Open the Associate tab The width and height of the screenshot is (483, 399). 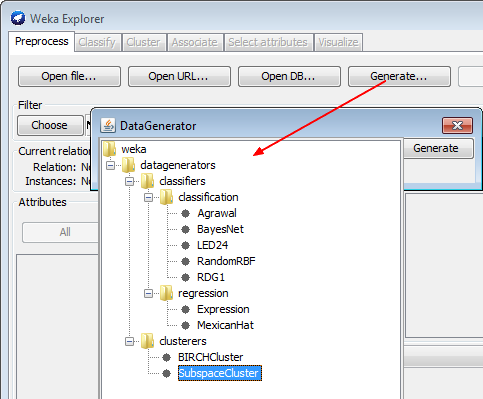(x=195, y=42)
